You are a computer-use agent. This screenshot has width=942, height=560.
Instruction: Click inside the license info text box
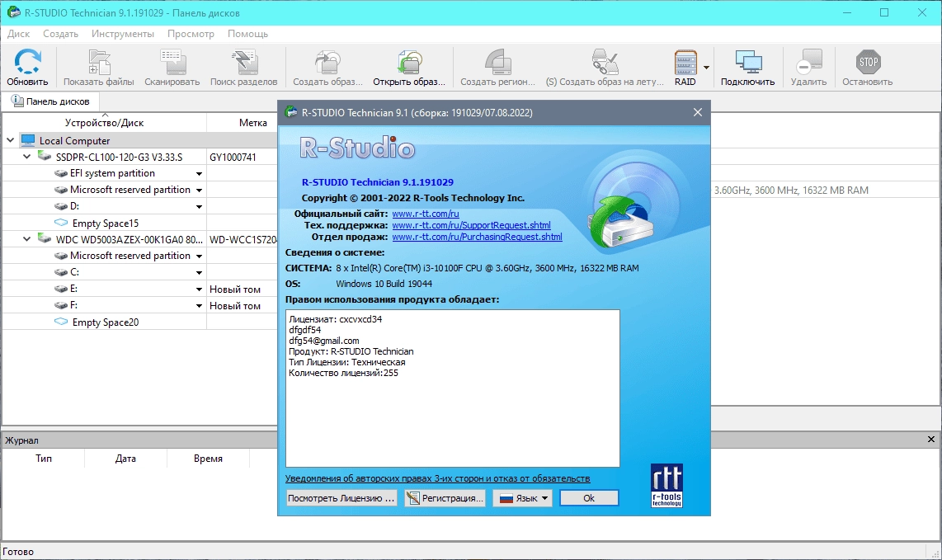(x=452, y=388)
